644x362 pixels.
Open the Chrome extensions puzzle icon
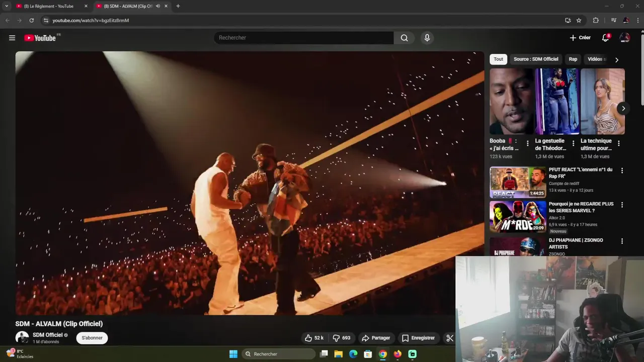click(596, 21)
